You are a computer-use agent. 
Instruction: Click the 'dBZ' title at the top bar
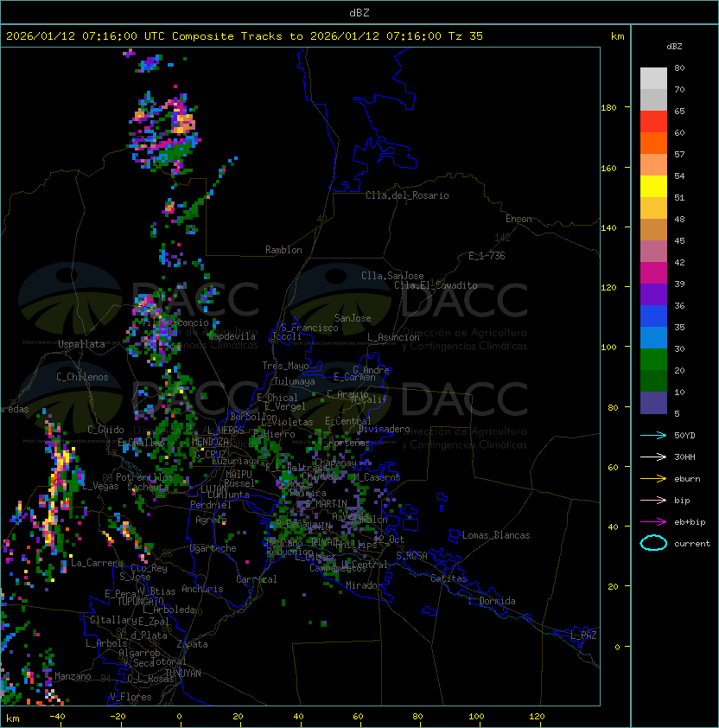coord(359,13)
